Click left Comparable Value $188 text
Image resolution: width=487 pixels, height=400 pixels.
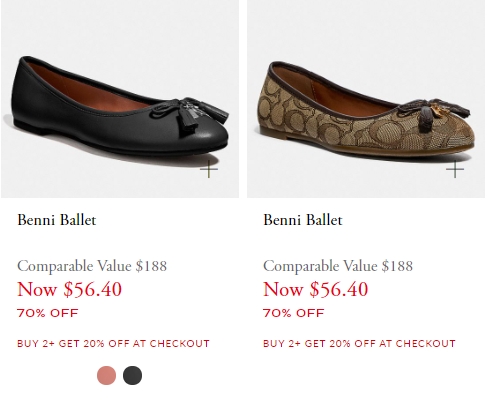click(x=92, y=266)
